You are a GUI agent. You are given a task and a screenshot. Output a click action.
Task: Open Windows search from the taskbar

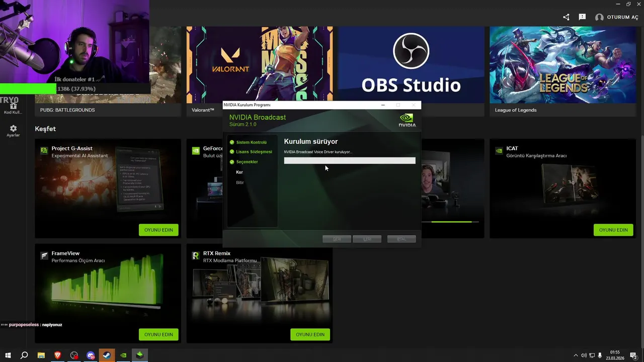tap(24, 355)
